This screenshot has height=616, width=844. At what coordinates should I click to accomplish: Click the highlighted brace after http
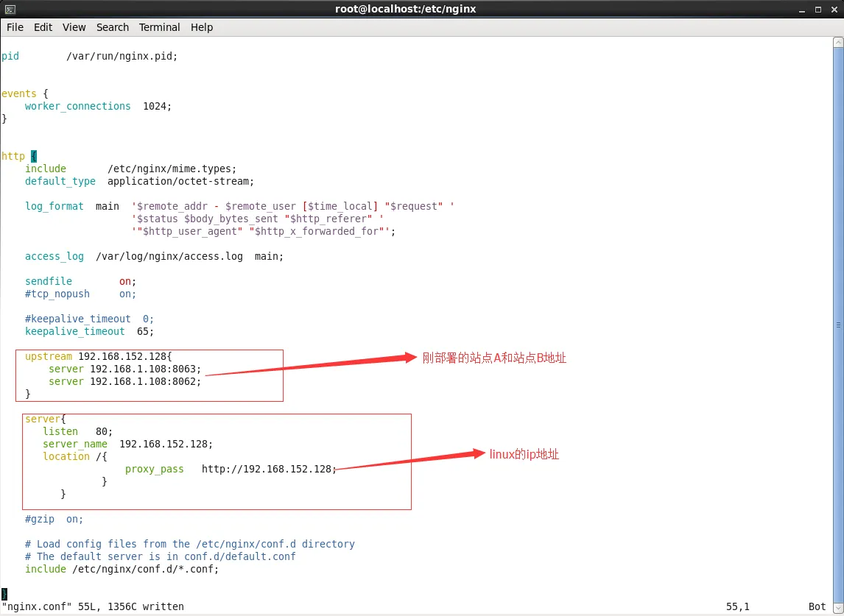click(34, 156)
